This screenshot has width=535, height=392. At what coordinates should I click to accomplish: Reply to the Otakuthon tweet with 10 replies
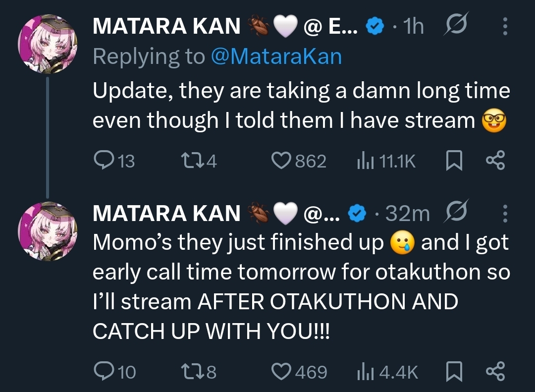click(103, 372)
